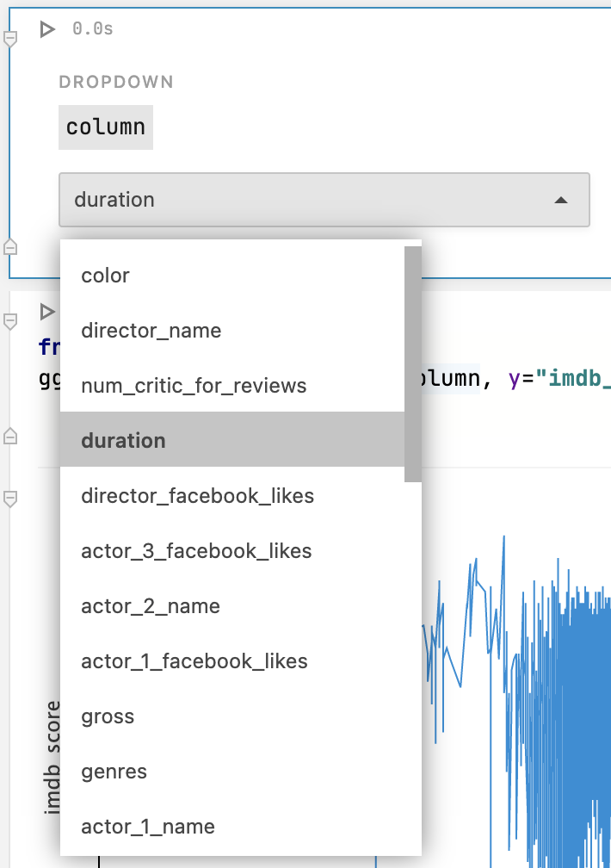
Task: Click the fold handle below the first cell
Action: point(9,246)
